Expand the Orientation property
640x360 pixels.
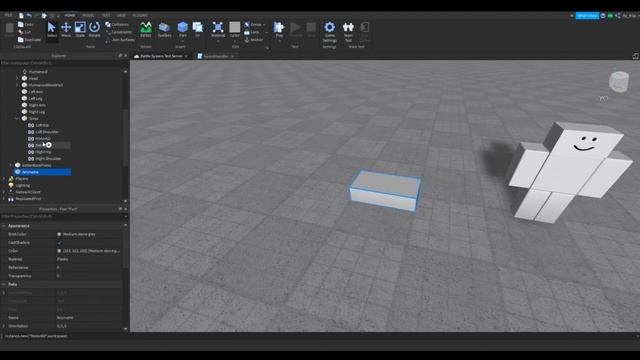point(4,326)
